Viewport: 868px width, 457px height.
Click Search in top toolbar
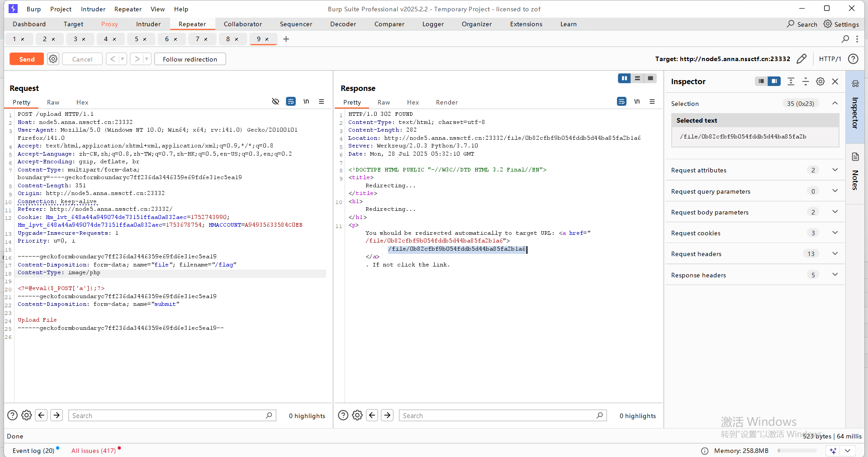pyautogui.click(x=802, y=24)
